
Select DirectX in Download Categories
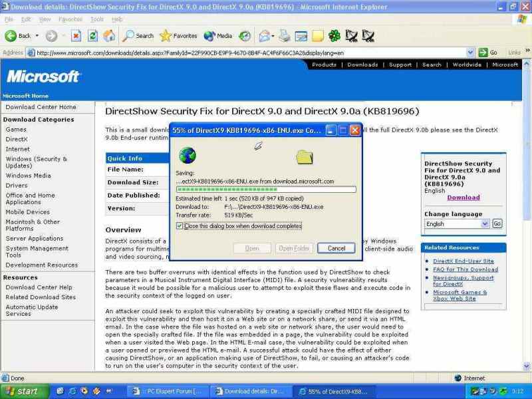tap(17, 140)
